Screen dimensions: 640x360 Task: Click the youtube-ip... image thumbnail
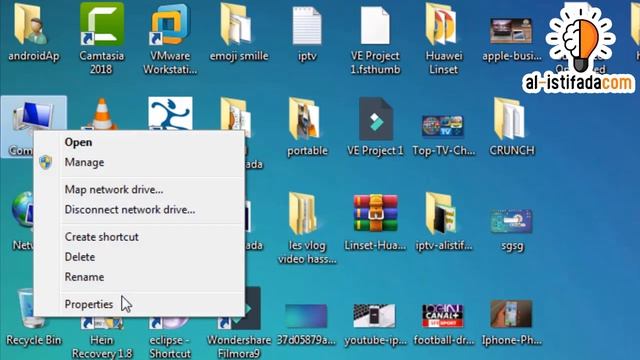[375, 316]
